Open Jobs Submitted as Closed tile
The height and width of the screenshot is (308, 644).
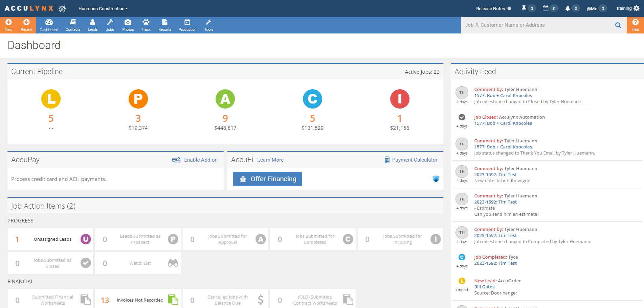coord(50,263)
